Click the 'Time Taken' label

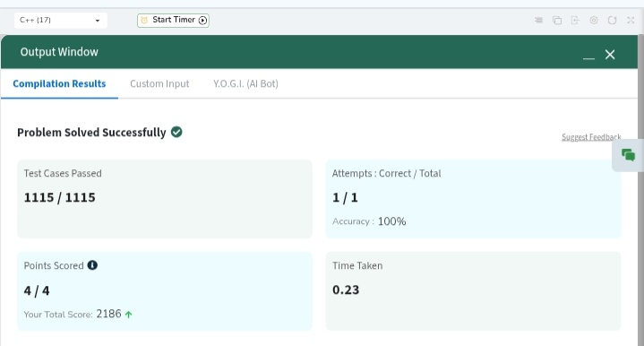pyautogui.click(x=357, y=266)
